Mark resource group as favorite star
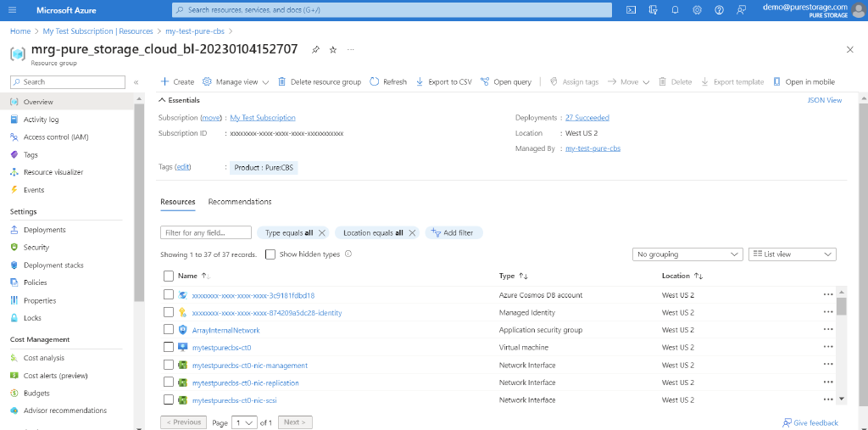This screenshot has height=430, width=868. click(333, 50)
